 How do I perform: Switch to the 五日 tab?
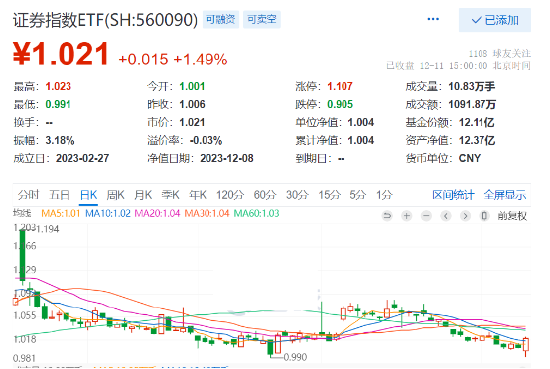[59, 195]
